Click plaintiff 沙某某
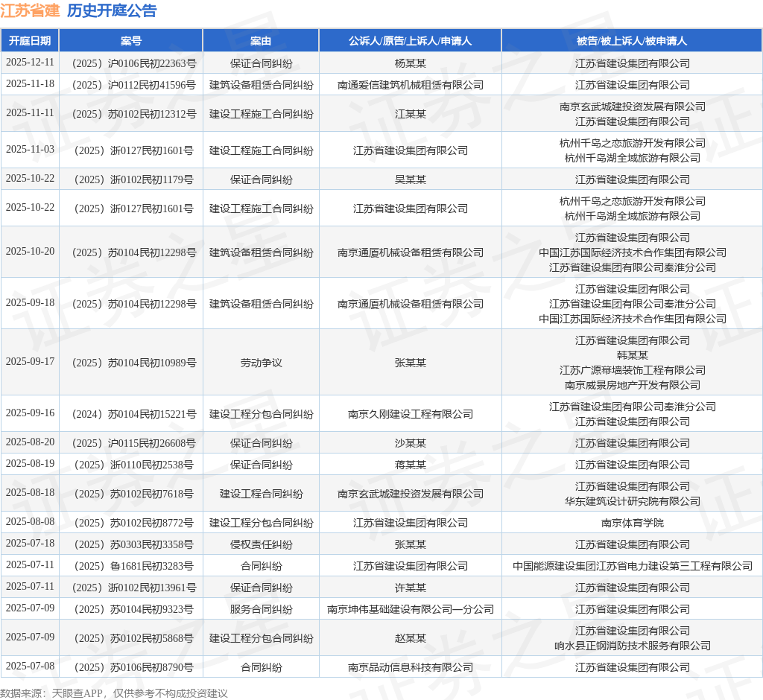Image resolution: width=763 pixels, height=700 pixels. pos(411,443)
